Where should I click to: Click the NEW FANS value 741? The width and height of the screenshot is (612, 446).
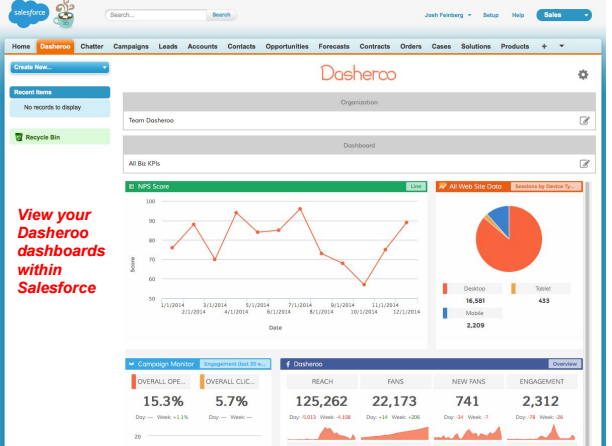point(467,401)
